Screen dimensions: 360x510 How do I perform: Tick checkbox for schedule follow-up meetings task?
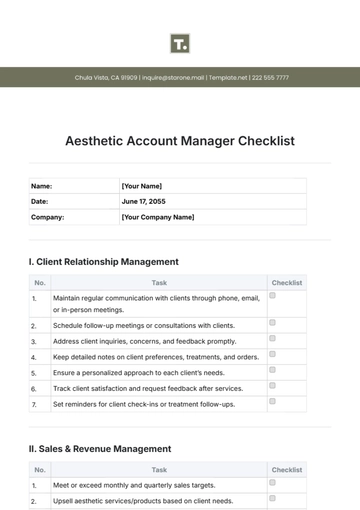pyautogui.click(x=272, y=322)
